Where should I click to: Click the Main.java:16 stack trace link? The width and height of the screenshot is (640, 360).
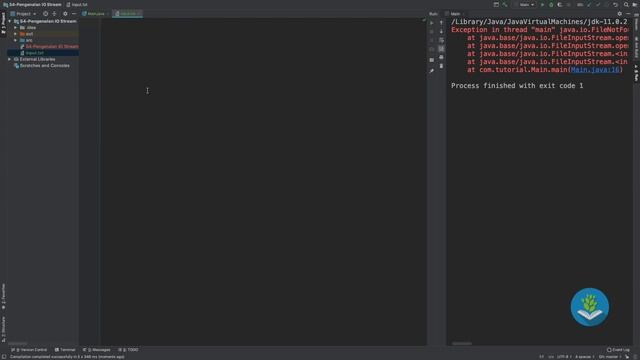click(x=595, y=70)
